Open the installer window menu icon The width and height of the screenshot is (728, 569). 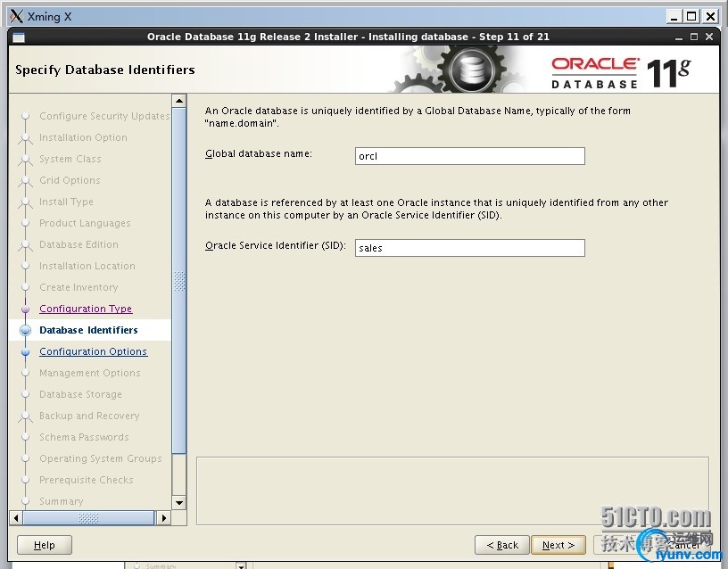pyautogui.click(x=19, y=37)
